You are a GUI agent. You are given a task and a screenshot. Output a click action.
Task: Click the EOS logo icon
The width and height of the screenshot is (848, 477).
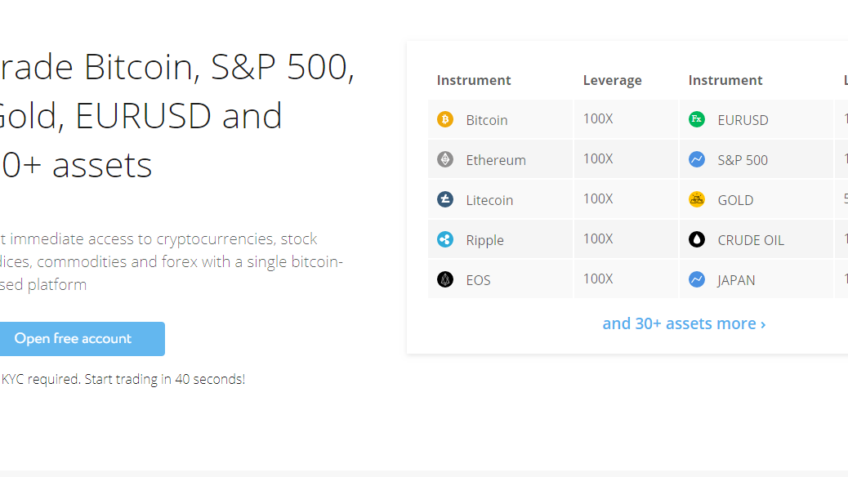coord(445,280)
